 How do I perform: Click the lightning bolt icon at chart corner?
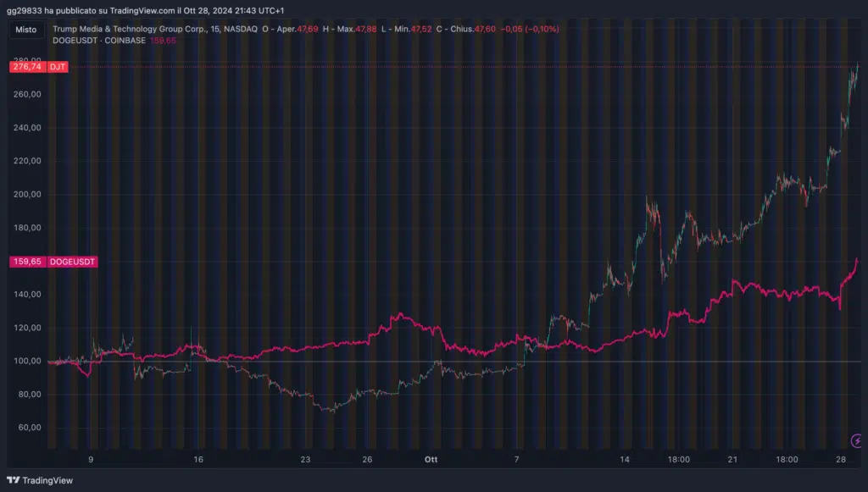pyautogui.click(x=857, y=440)
